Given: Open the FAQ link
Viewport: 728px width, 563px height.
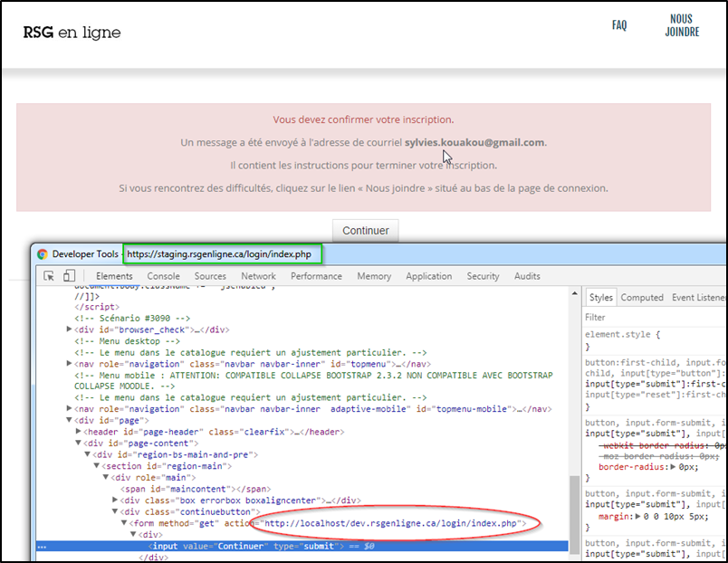Looking at the screenshot, I should (619, 25).
